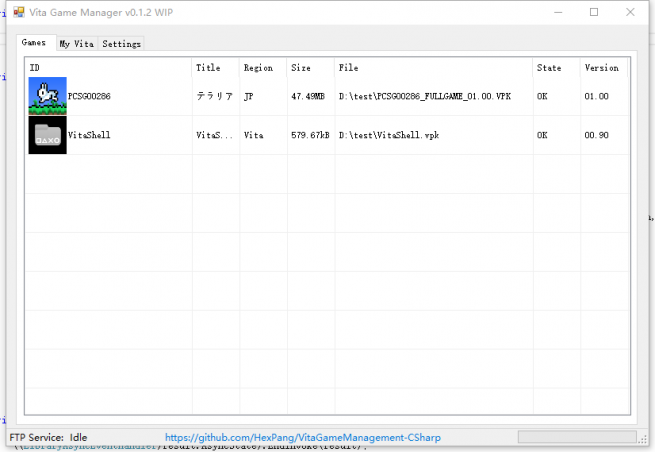This screenshot has height=452, width=655.
Task: Click the JP region cell
Action: (x=249, y=96)
